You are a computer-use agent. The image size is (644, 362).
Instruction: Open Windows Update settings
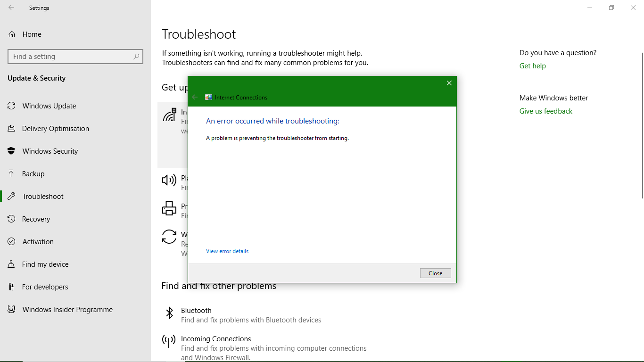pos(75,106)
